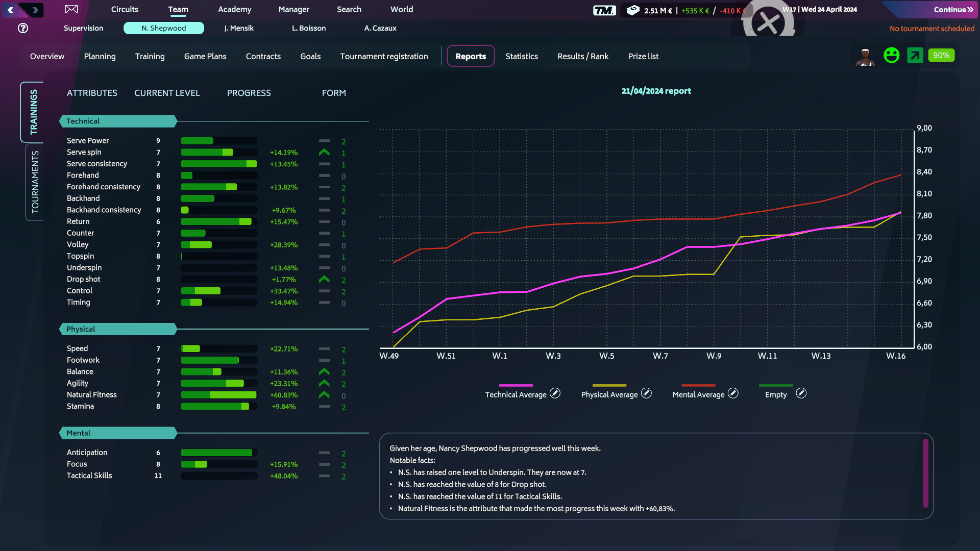This screenshot has width=980, height=551.
Task: Click the player avatar portrait of N. Shepwood
Action: point(865,55)
